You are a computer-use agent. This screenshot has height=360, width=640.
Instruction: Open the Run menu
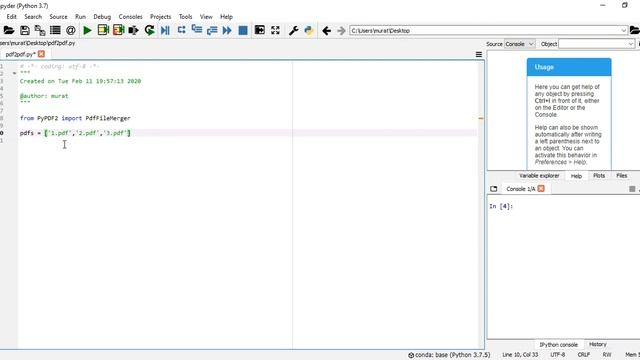80,17
